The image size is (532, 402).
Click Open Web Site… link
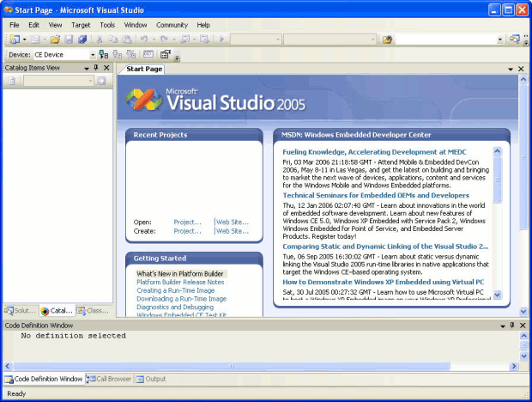tap(233, 222)
